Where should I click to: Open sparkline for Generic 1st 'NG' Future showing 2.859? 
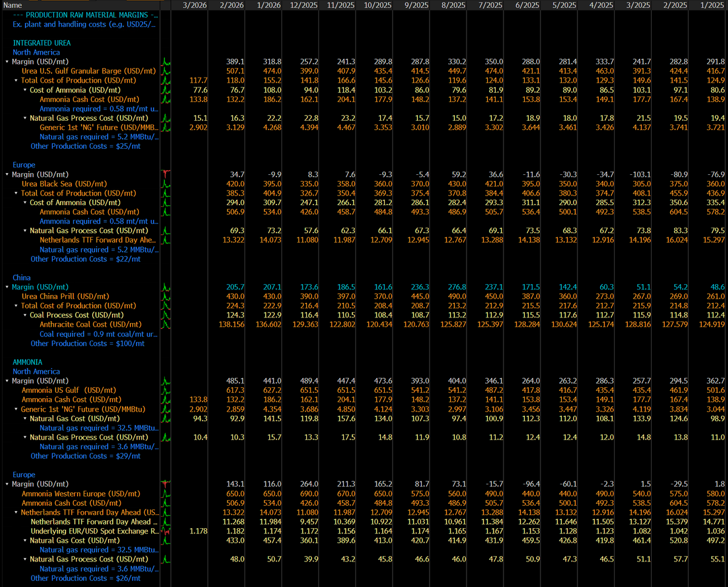click(x=166, y=409)
